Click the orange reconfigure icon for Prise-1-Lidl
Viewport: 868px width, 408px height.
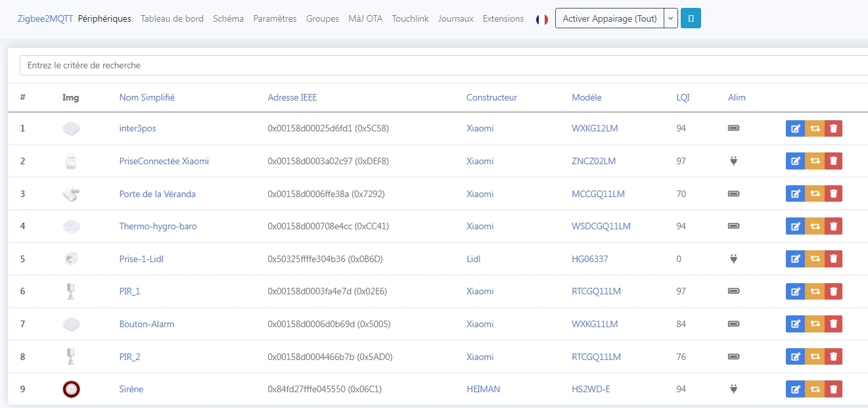(x=815, y=259)
